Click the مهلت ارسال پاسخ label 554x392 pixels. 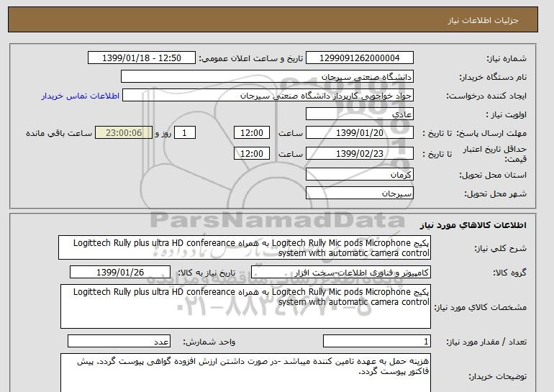click(x=491, y=133)
